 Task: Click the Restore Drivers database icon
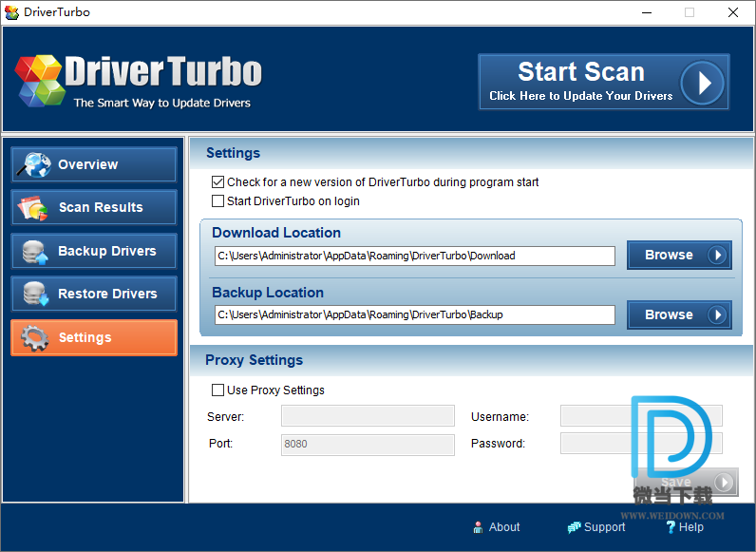[35, 294]
